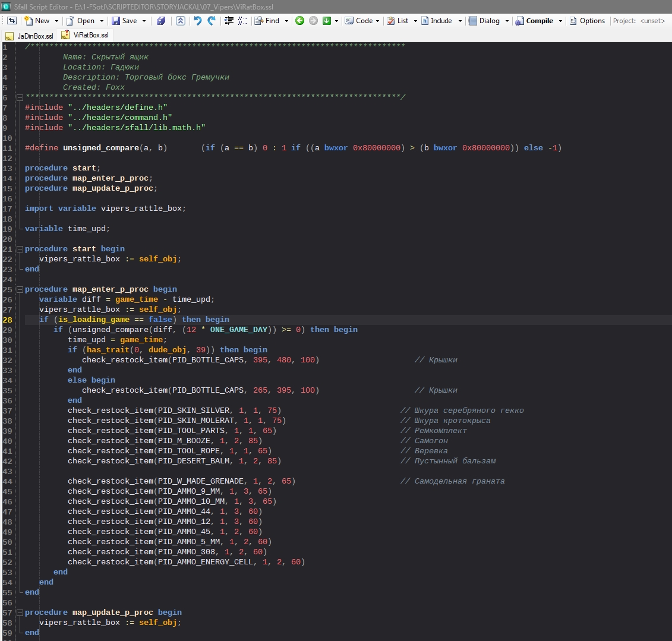Open the List button
The width and height of the screenshot is (672, 641).
397,21
